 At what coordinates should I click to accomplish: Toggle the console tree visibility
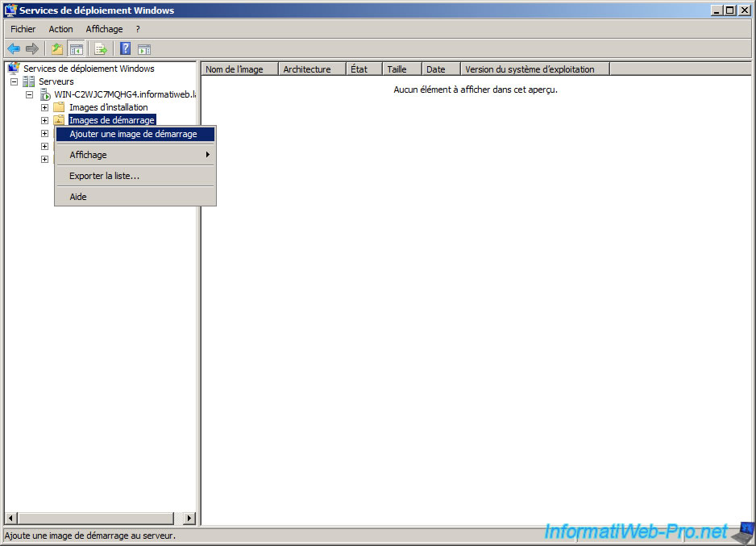click(77, 48)
